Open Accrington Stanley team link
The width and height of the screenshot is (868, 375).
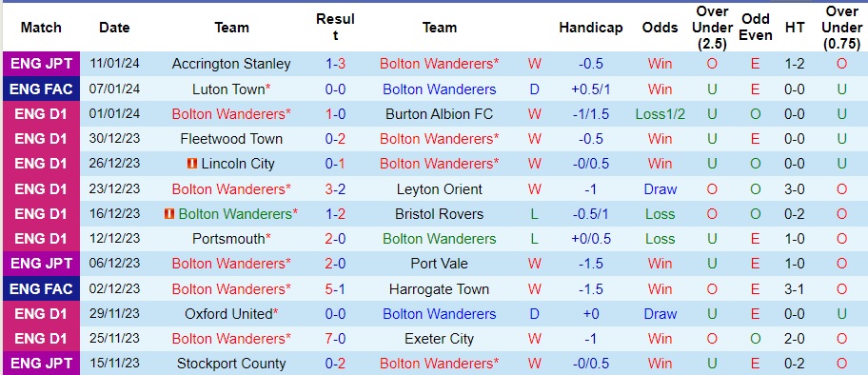tap(231, 65)
